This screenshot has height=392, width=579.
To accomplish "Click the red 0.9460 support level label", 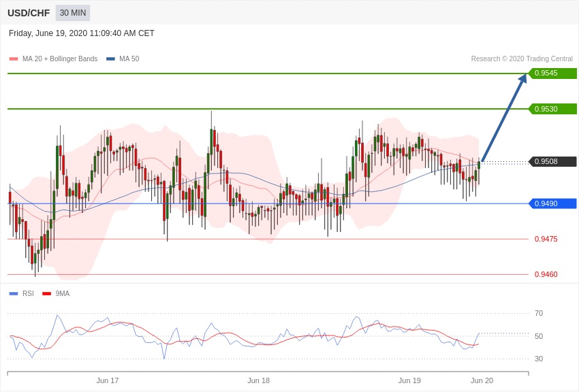I will pos(546,274).
